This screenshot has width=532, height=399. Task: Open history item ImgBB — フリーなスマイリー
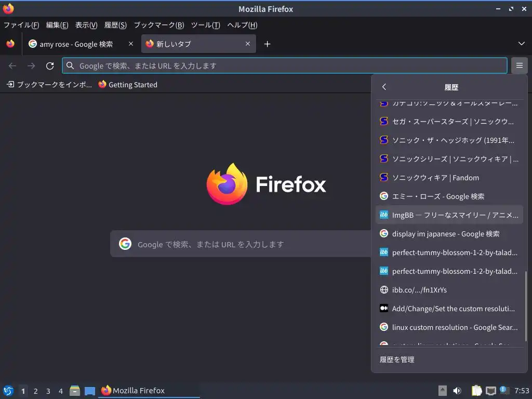point(449,215)
